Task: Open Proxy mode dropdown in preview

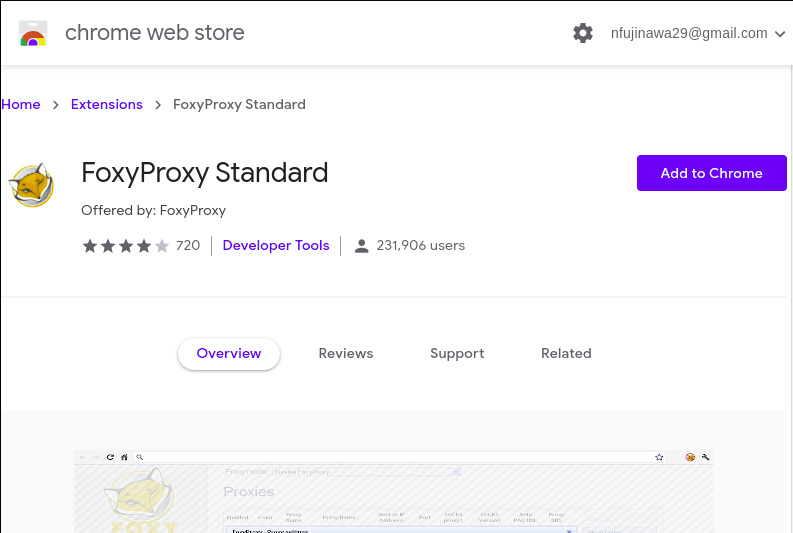Action: [x=365, y=471]
